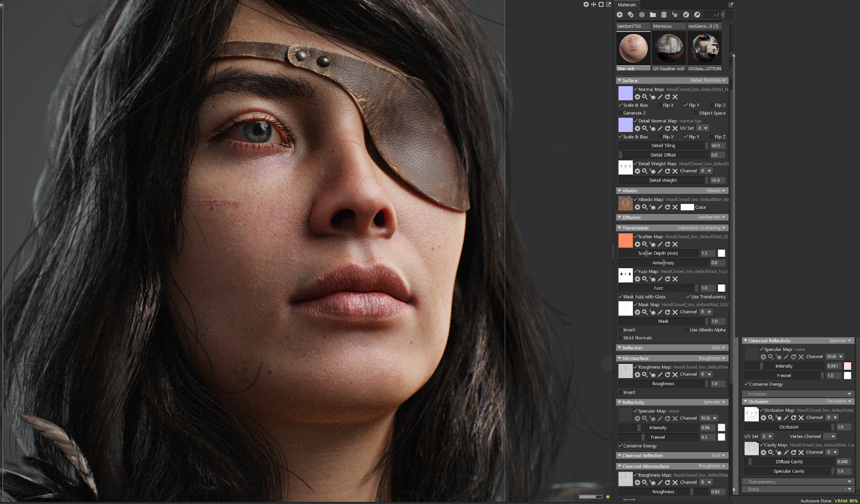Click the Fuzz Map gear icon
The height and width of the screenshot is (504, 860).
[637, 279]
